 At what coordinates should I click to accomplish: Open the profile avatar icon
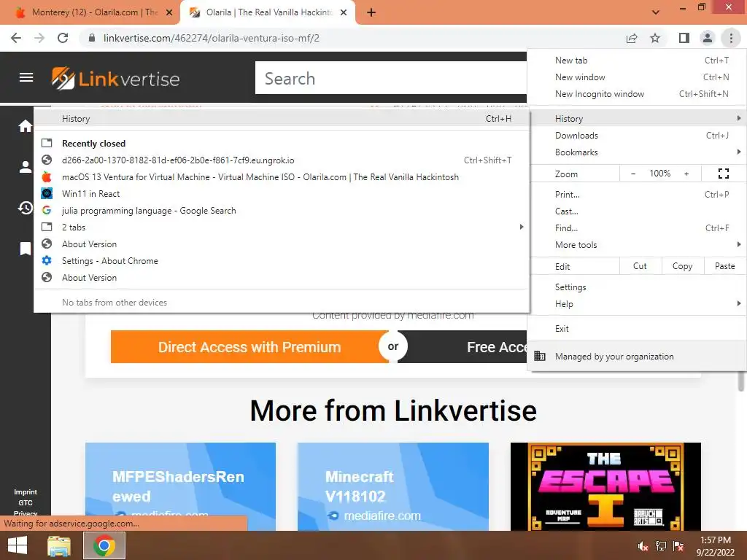coord(708,38)
